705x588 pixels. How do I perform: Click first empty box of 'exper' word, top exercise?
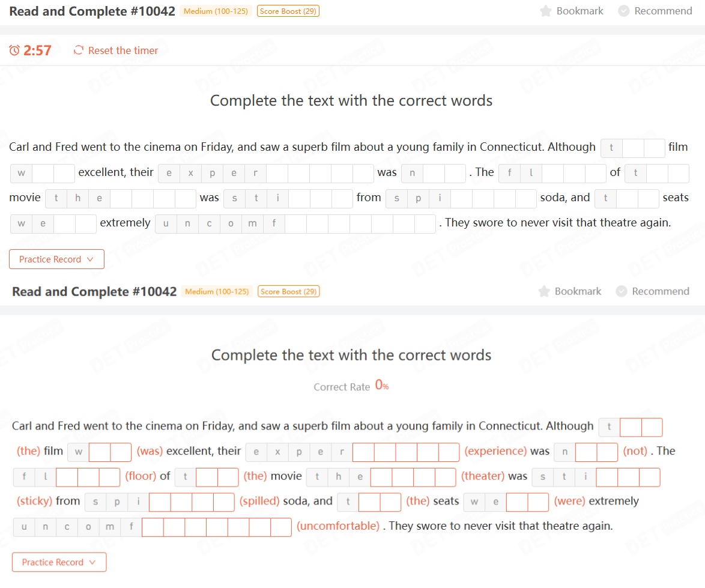[277, 174]
